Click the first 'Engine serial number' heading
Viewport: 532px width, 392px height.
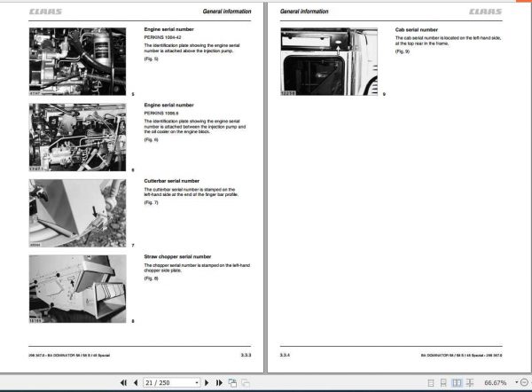point(169,29)
